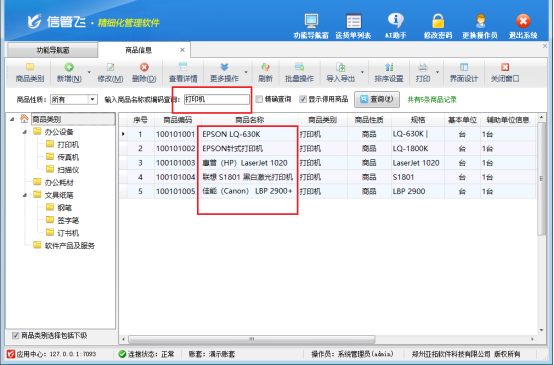554x365 pixels.
Task: Click product code 100101003 cell
Action: (x=176, y=163)
